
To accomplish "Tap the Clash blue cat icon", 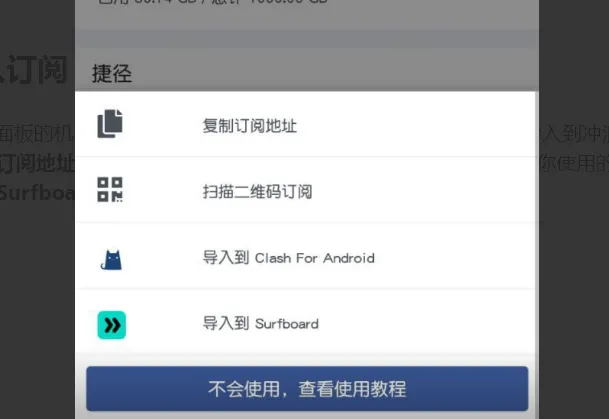I will click(111, 259).
